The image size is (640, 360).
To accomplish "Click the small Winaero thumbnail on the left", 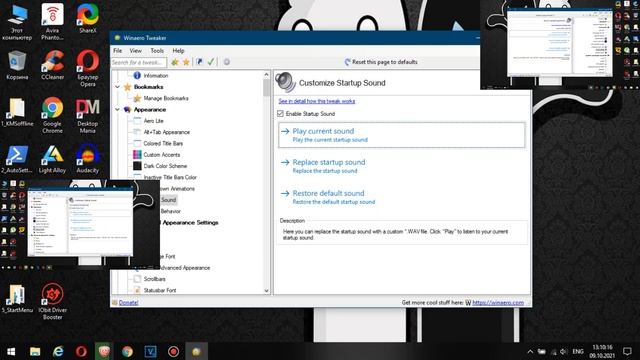I will coord(80,222).
